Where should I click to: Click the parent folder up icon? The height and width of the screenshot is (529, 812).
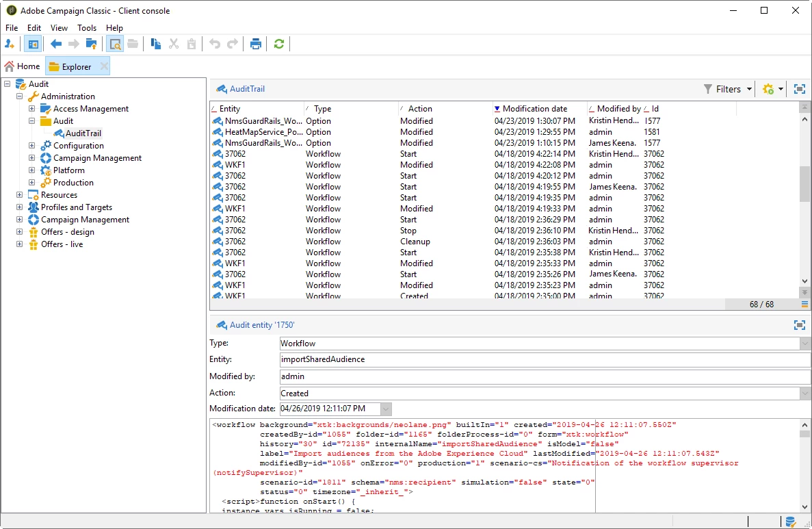91,44
